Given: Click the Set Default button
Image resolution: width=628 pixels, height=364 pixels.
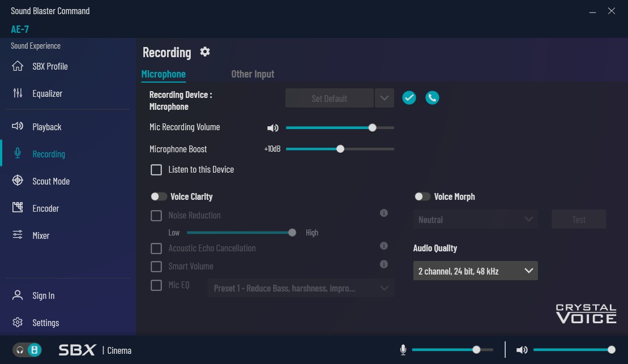Looking at the screenshot, I should tap(330, 98).
